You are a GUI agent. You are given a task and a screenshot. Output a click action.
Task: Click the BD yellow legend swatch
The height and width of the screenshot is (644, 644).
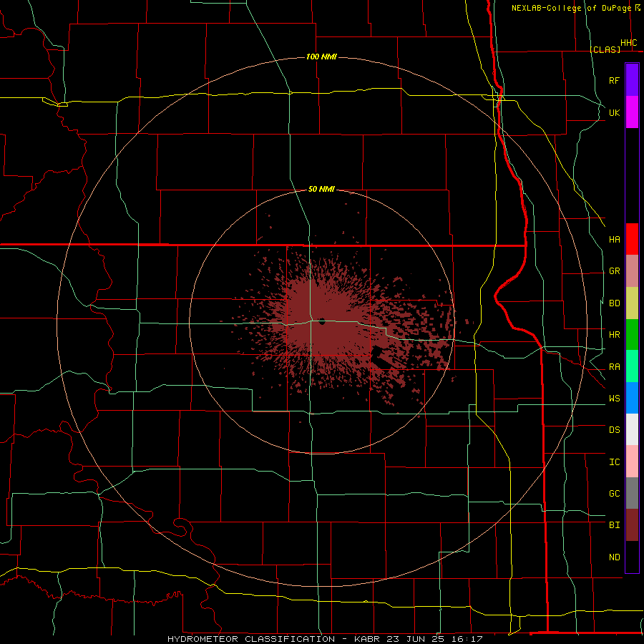click(632, 303)
